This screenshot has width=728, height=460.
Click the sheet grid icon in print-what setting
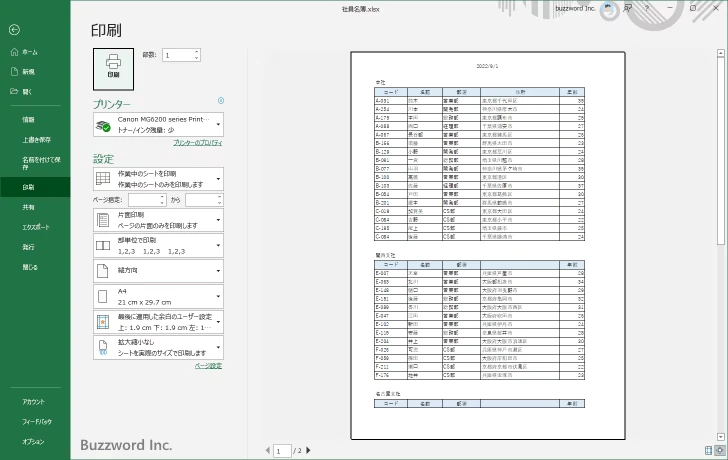tap(103, 179)
